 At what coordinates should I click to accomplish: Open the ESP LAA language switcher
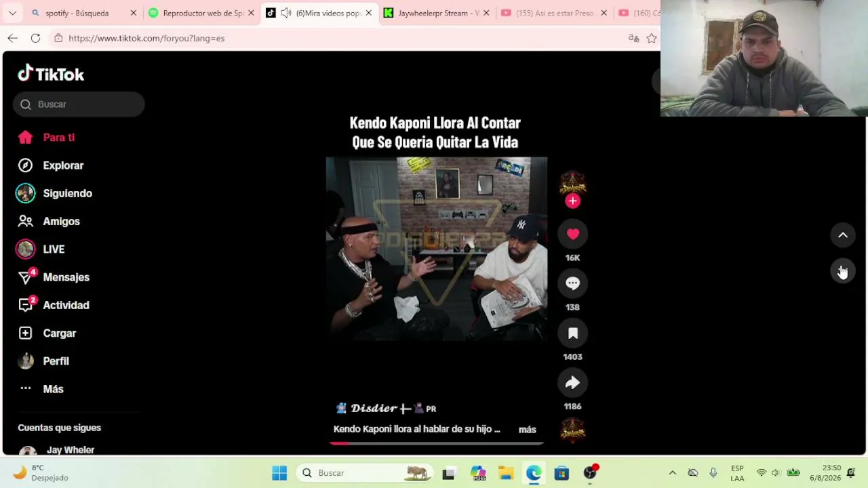[x=737, y=473]
